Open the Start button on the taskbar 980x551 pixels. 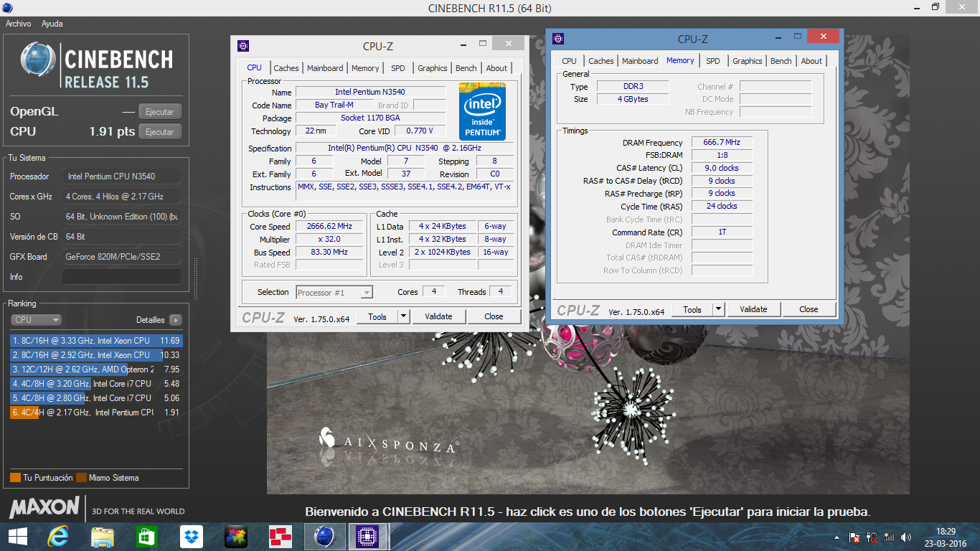pyautogui.click(x=18, y=537)
